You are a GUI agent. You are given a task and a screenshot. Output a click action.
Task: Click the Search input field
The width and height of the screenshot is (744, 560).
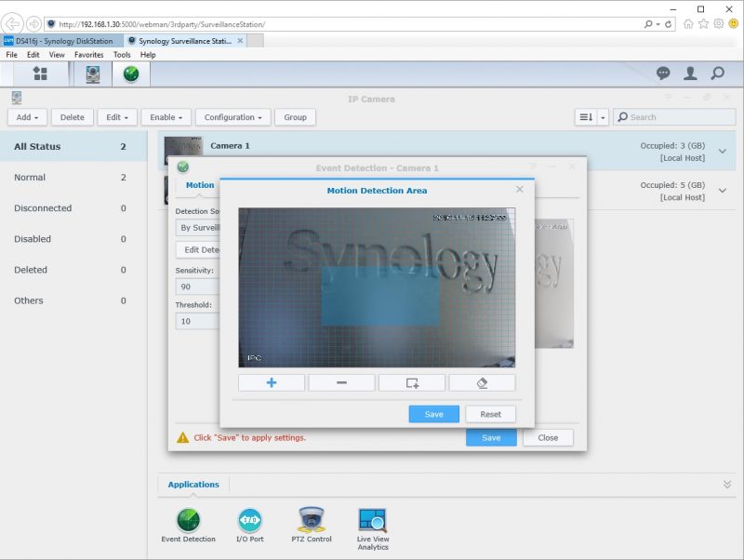pyautogui.click(x=674, y=117)
